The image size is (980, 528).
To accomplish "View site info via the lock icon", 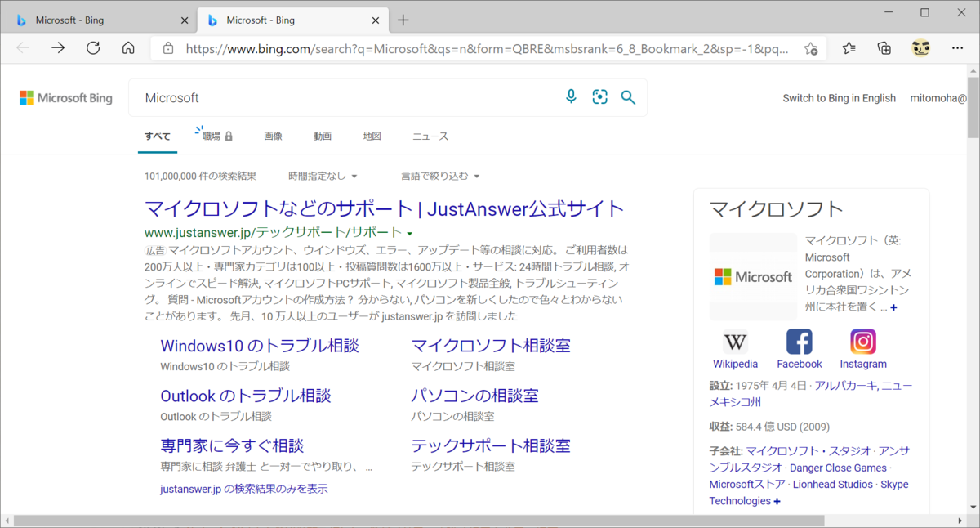I will (168, 48).
